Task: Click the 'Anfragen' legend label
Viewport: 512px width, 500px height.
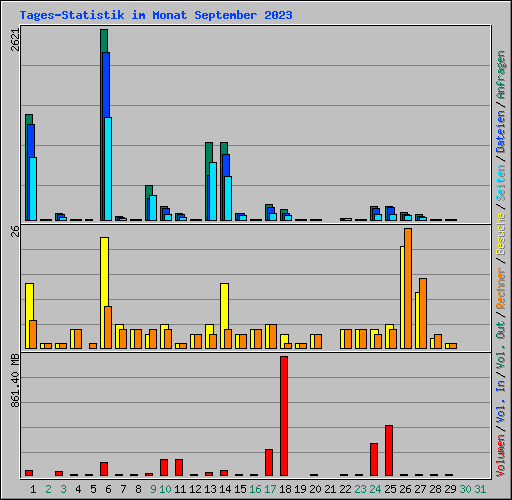Action: tap(500, 75)
